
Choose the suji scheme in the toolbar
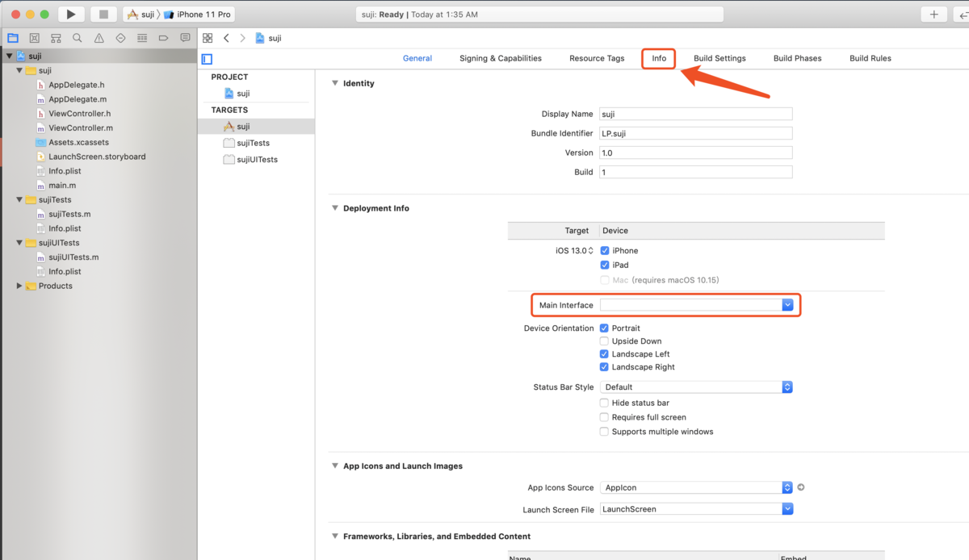point(141,15)
